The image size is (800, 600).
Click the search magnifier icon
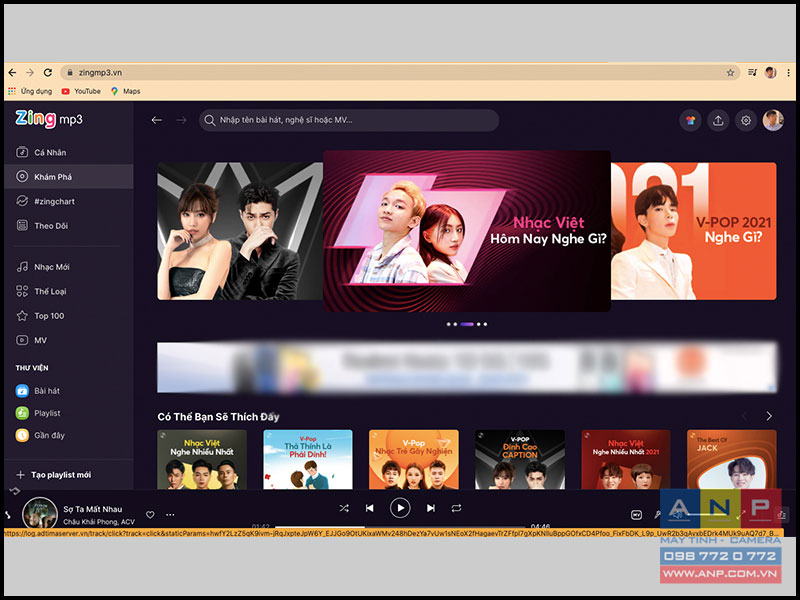point(209,120)
